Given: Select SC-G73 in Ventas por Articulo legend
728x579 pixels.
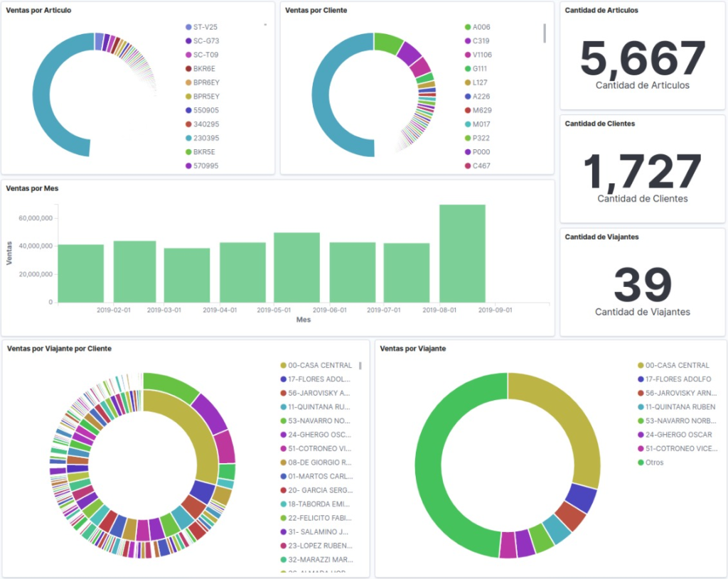Looking at the screenshot, I should coord(205,41).
